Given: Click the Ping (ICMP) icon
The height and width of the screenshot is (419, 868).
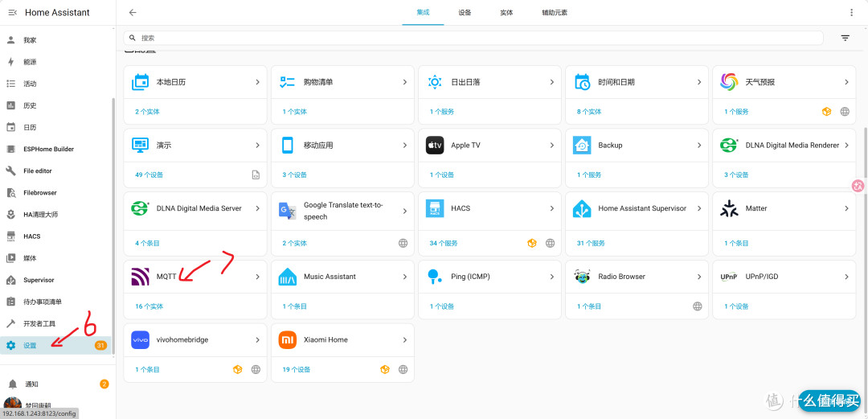Looking at the screenshot, I should pos(435,277).
